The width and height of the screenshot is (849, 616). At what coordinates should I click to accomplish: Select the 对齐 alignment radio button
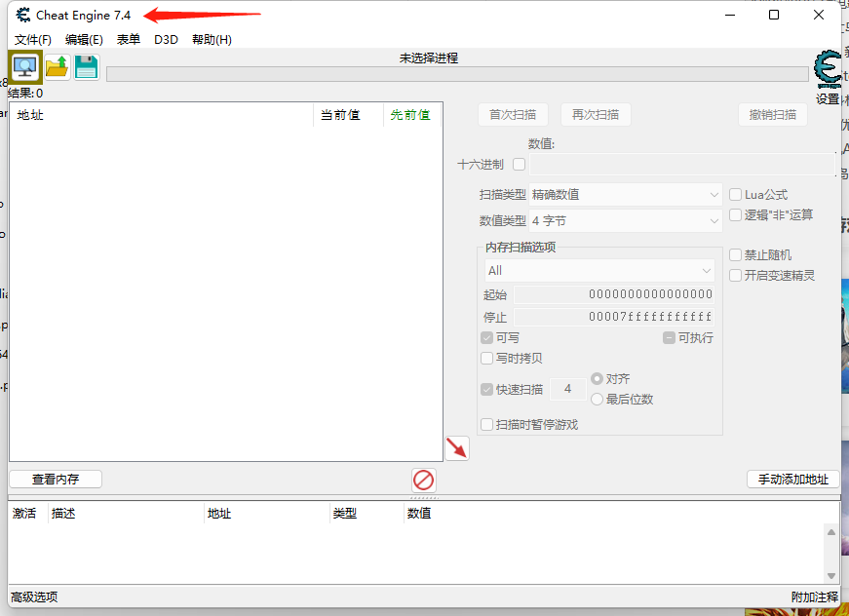coord(597,378)
